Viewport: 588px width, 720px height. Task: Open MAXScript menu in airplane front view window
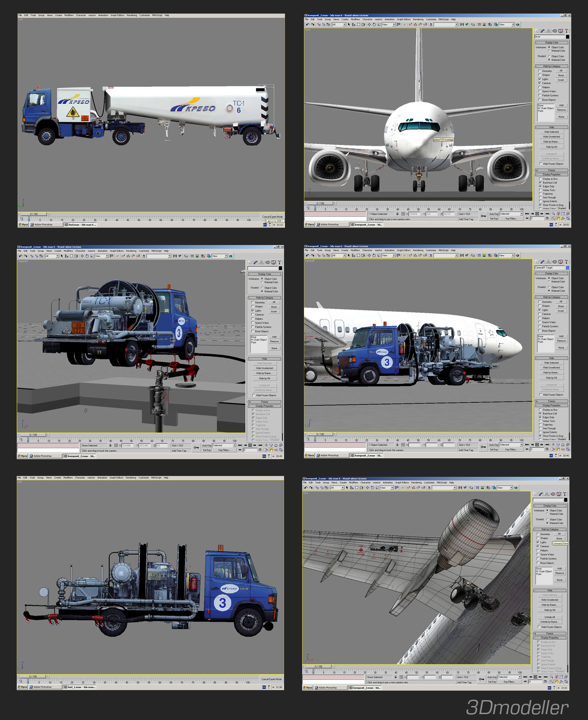(x=443, y=19)
